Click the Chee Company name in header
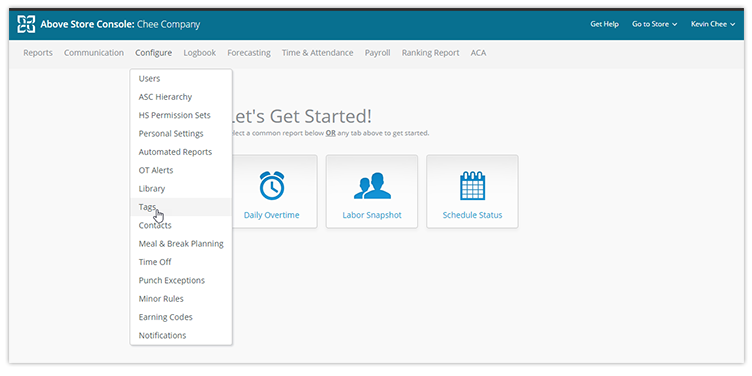The height and width of the screenshot is (376, 752). 169,24
